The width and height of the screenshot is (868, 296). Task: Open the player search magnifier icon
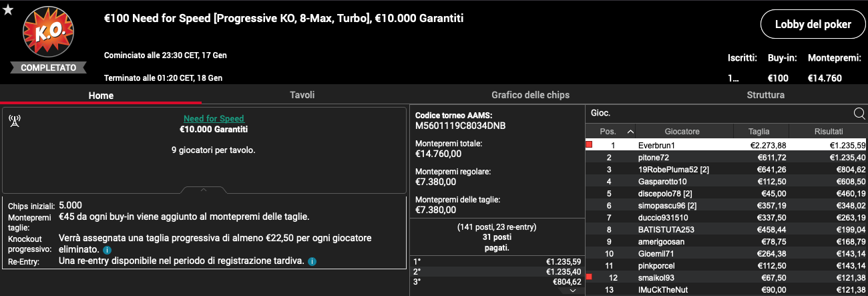click(x=859, y=114)
